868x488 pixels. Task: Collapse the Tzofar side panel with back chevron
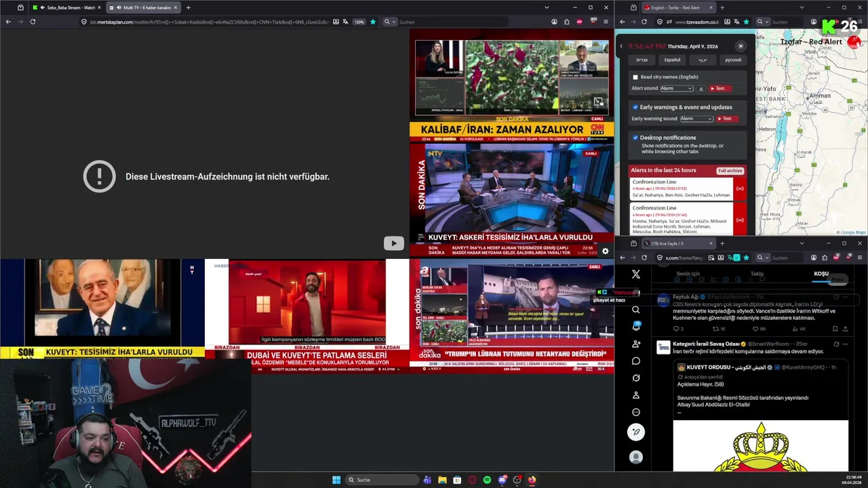621,46
